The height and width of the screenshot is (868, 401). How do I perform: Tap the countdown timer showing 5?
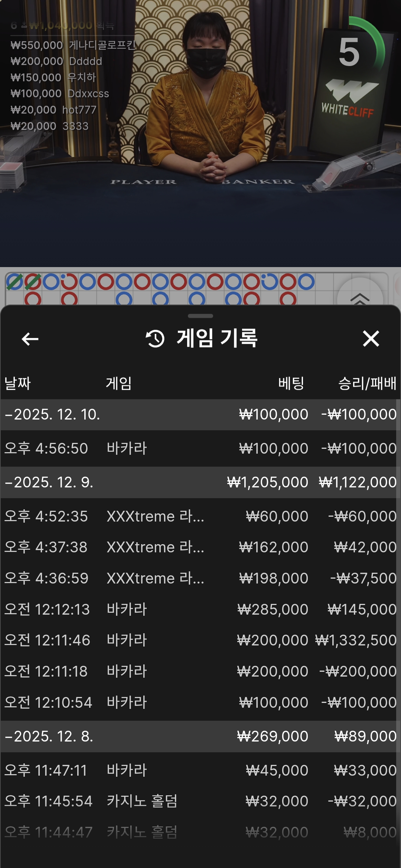(x=350, y=53)
